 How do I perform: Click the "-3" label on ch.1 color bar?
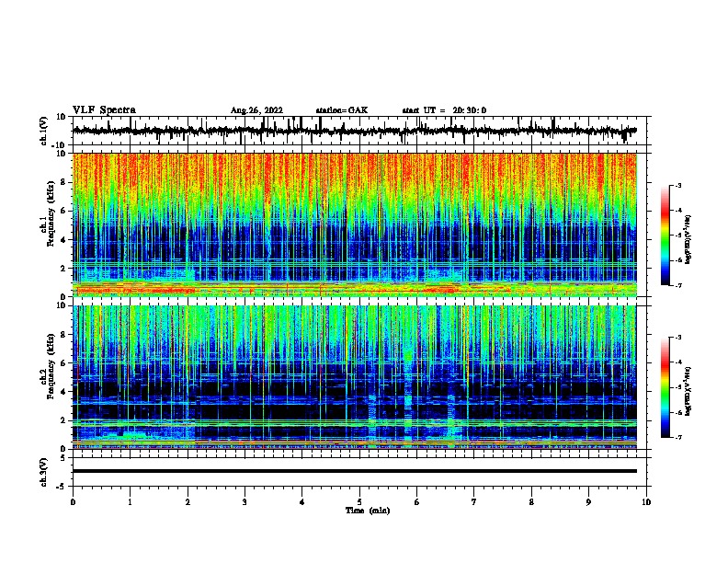[x=677, y=186]
